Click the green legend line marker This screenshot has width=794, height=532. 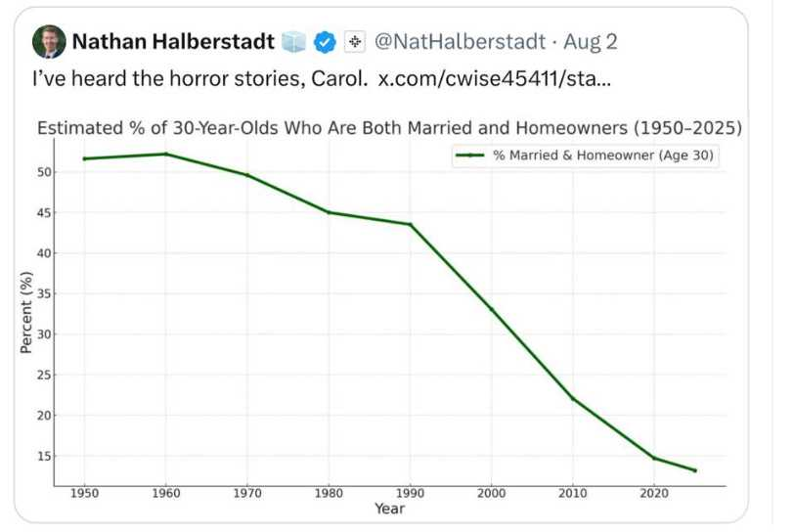(x=469, y=155)
